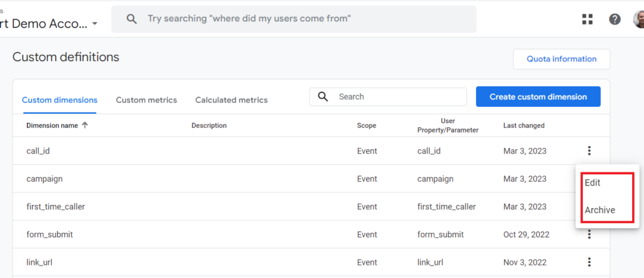Click the form_submit parameter cell

point(440,235)
